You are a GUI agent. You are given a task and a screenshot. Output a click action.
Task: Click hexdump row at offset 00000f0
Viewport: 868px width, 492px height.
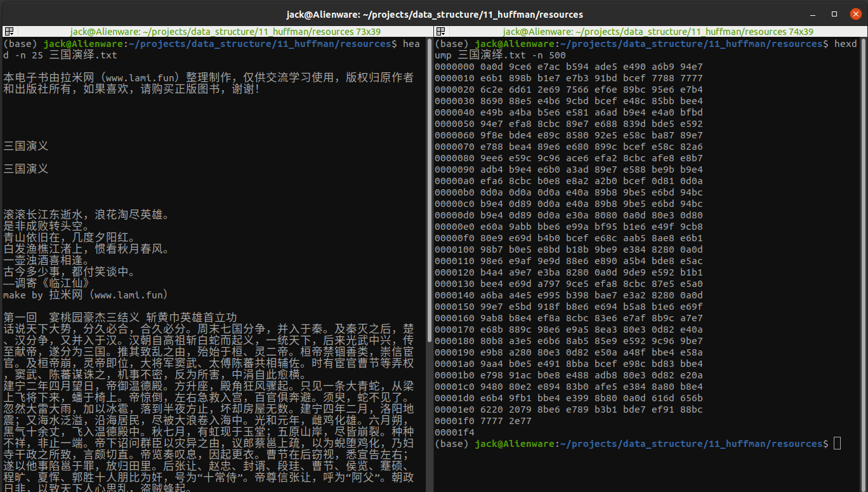(569, 238)
